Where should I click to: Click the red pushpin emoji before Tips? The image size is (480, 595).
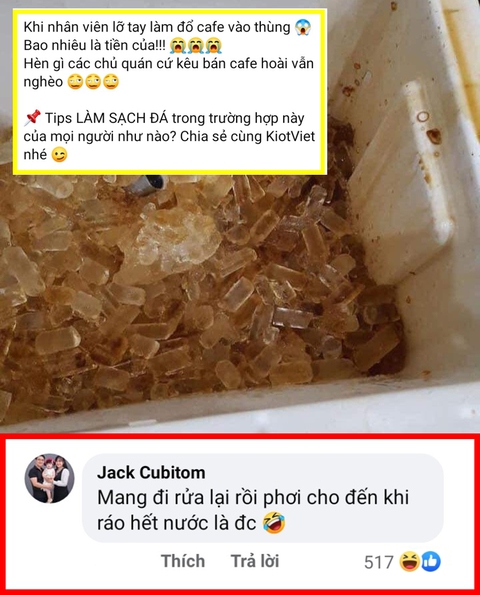(33, 118)
